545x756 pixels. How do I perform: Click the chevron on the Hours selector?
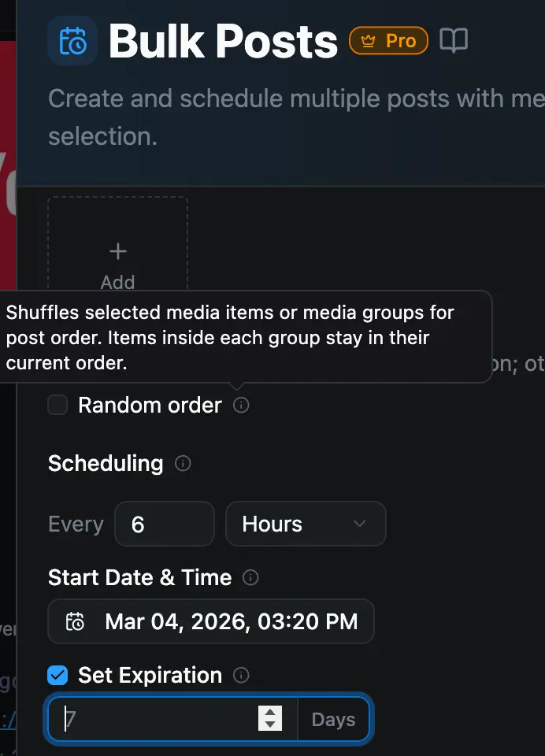point(361,524)
